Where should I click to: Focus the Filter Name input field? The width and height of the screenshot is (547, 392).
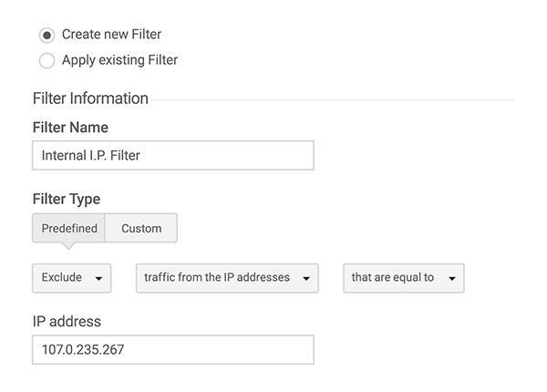(173, 155)
